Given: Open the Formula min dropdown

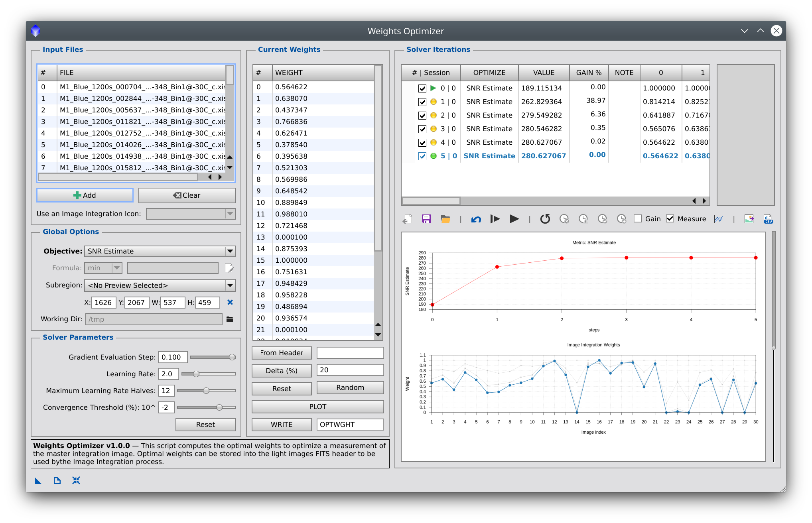Looking at the screenshot, I should pos(103,268).
